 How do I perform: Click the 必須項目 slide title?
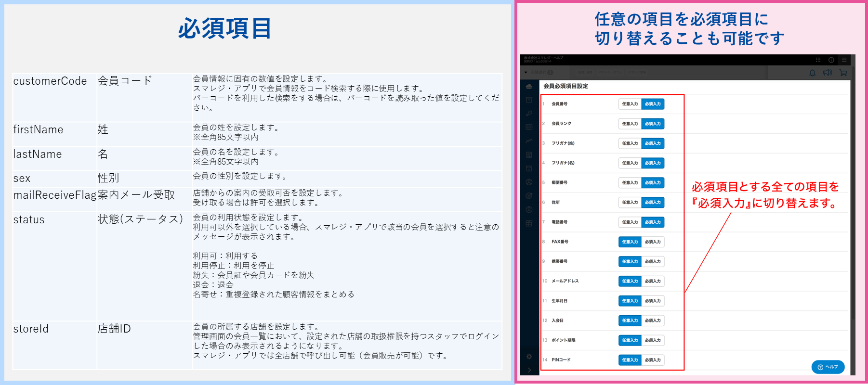[x=225, y=28]
